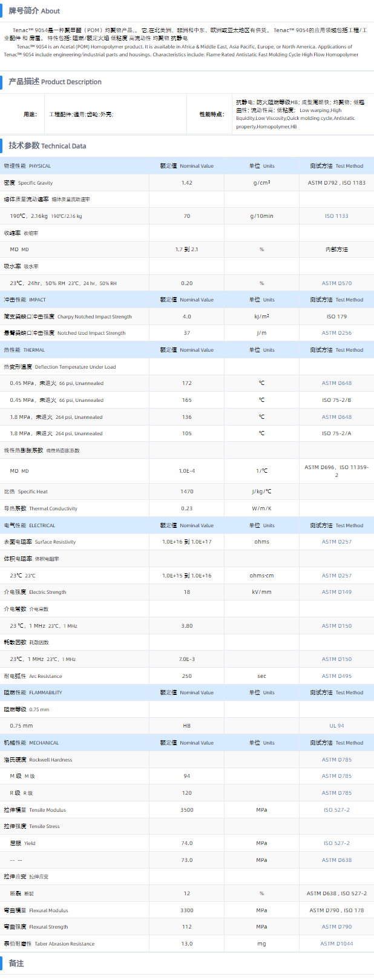
Task: Click ASTM D495 Arc Resistance link
Action: (x=336, y=676)
